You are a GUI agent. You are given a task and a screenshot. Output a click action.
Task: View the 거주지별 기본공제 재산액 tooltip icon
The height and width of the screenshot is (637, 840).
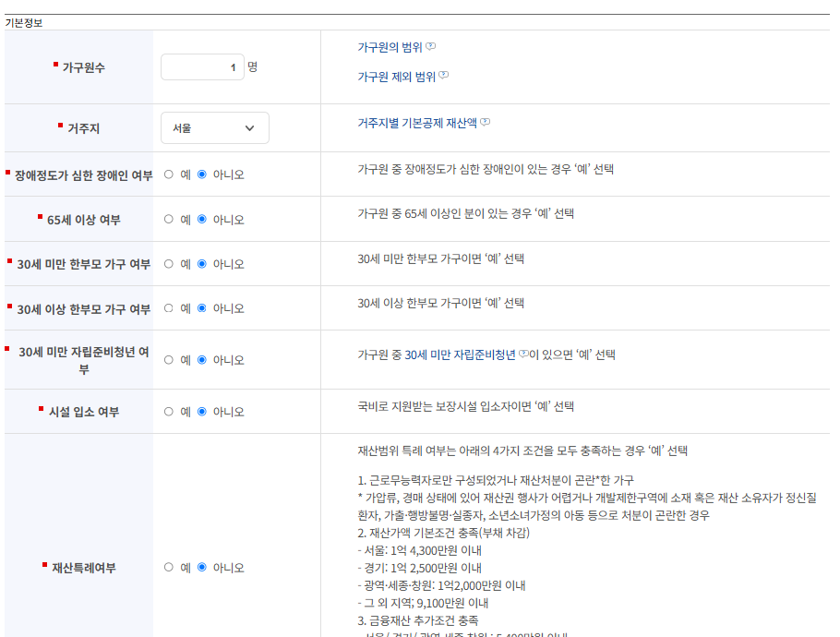point(486,121)
